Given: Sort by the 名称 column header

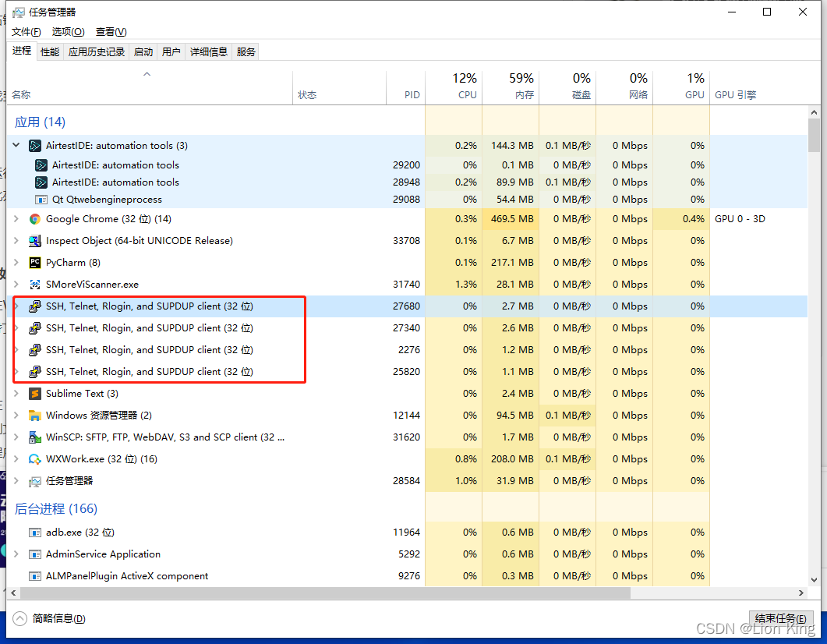Looking at the screenshot, I should 150,87.
